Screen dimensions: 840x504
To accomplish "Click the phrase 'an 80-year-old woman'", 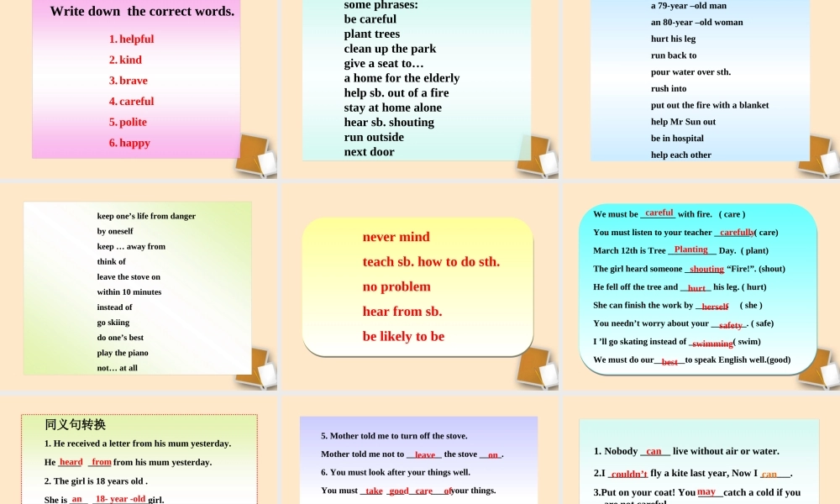I will [x=697, y=23].
